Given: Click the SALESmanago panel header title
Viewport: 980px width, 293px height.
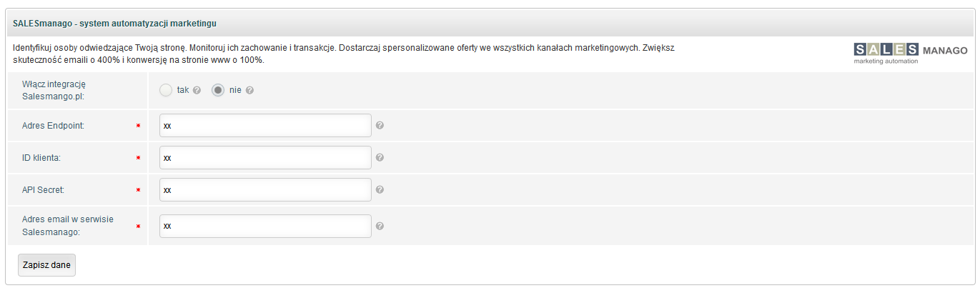Looking at the screenshot, I should (114, 24).
